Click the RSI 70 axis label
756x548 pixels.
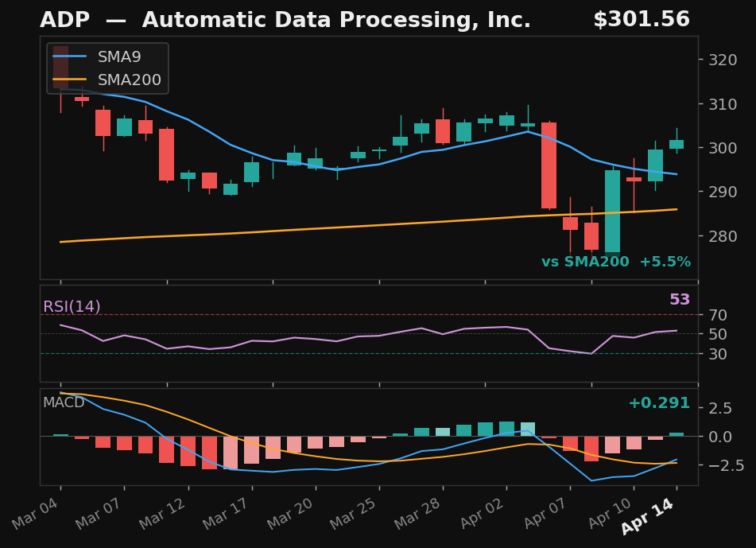718,315
